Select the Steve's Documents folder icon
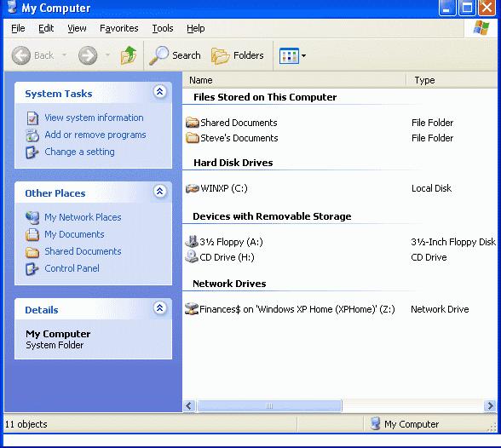Screen dimensions: 501x448 coord(193,138)
